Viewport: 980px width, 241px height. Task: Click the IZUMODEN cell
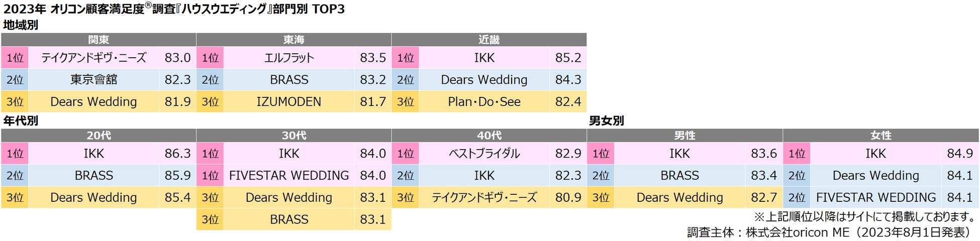click(289, 101)
